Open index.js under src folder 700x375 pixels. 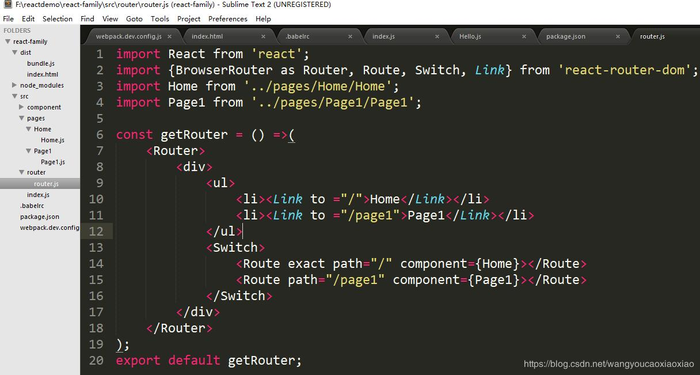coord(38,195)
